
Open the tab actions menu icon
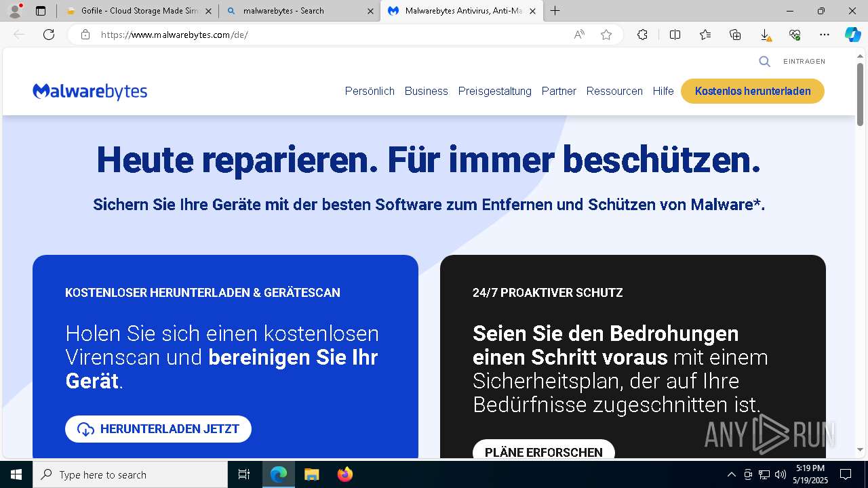coord(41,11)
